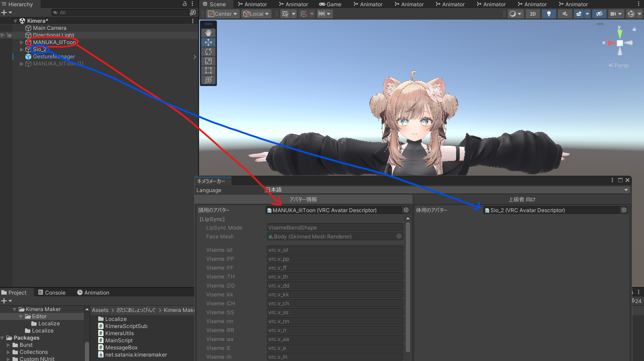
Task: Click さたにあしょっぴんぐ in the breadcrumb path
Action: click(136, 310)
